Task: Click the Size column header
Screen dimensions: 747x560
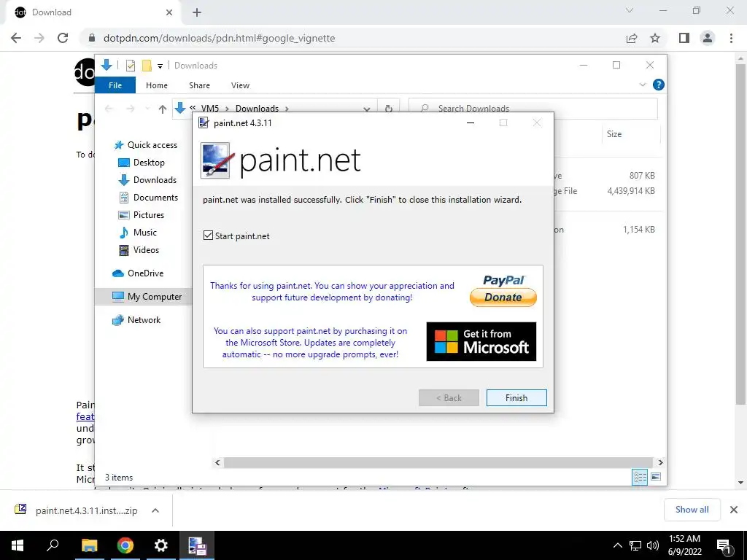Action: 614,134
